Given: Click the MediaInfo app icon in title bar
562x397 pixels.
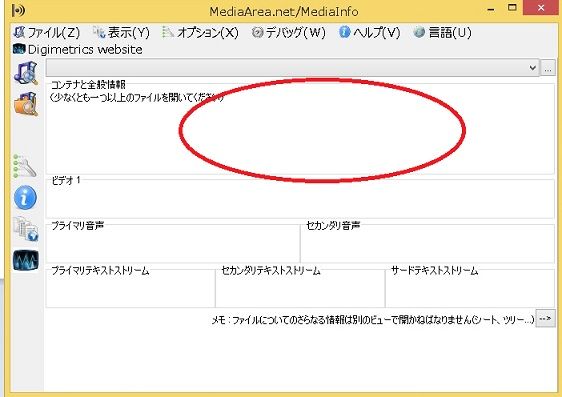Looking at the screenshot, I should pos(18,10).
